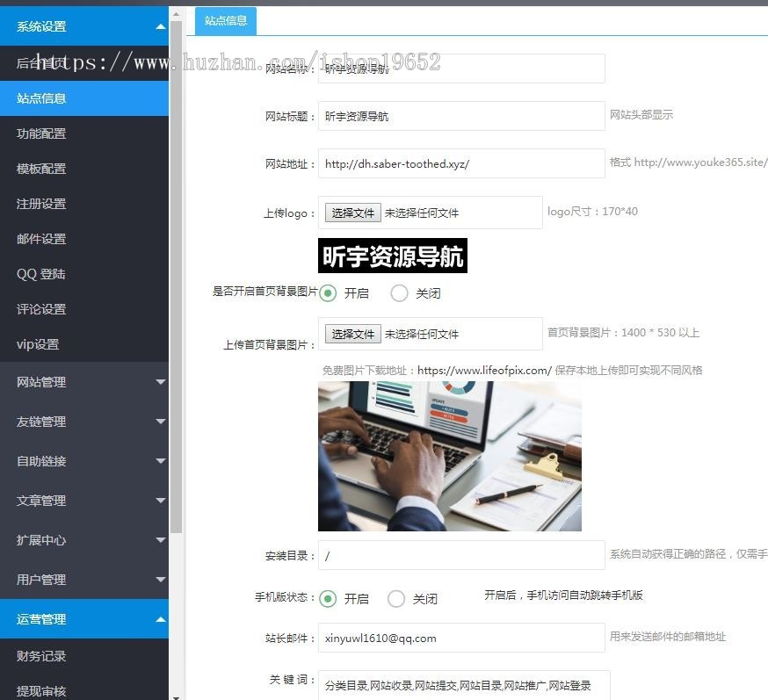Open 评论设置 in sidebar
The height and width of the screenshot is (700, 768).
pyautogui.click(x=84, y=309)
